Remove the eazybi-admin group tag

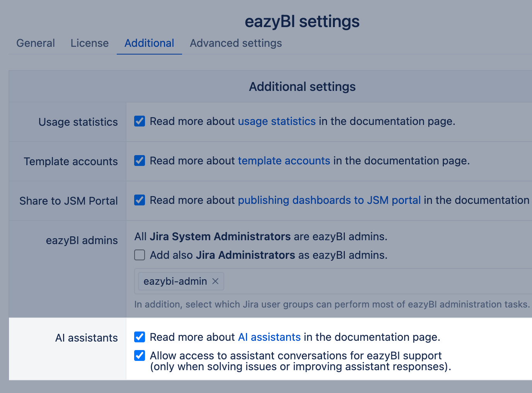pos(215,281)
